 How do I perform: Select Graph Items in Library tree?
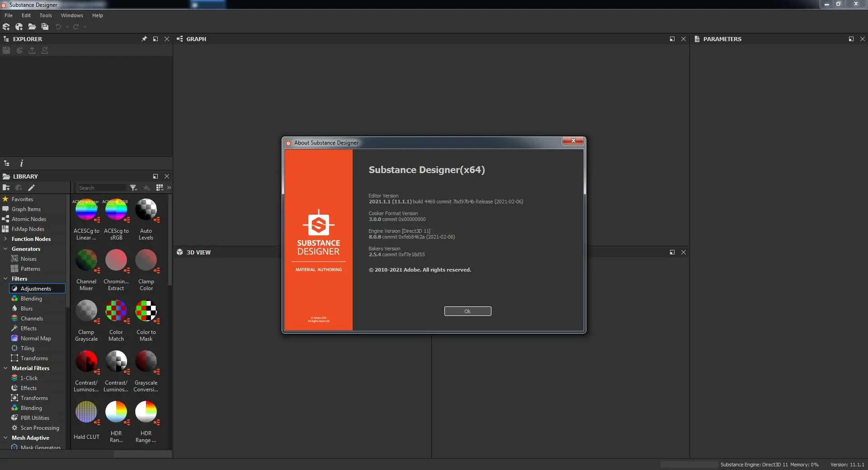pyautogui.click(x=26, y=209)
